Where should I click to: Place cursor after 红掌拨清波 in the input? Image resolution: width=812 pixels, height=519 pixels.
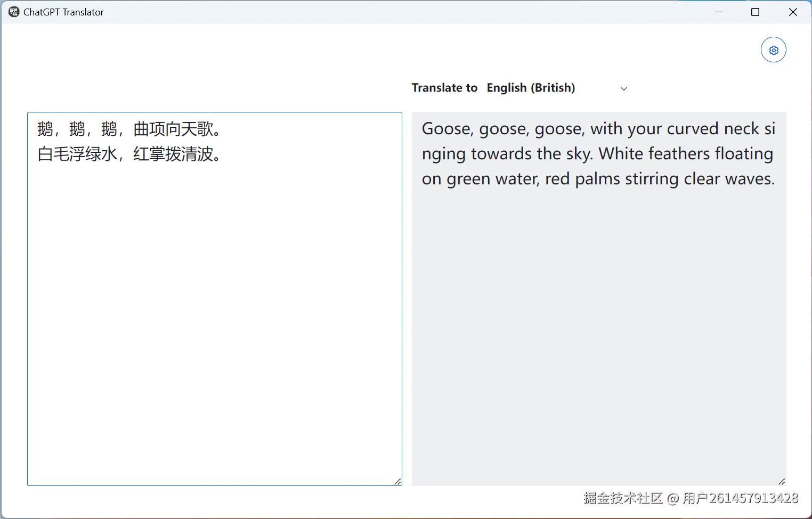[x=221, y=155]
